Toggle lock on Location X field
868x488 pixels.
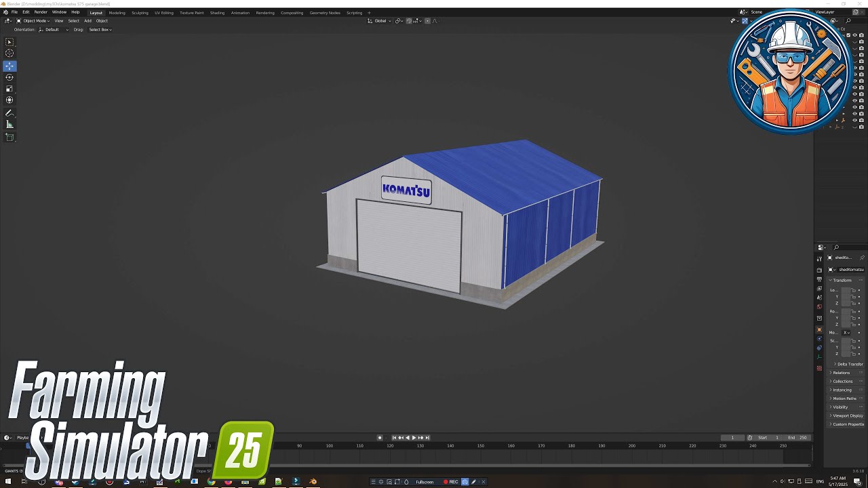point(853,290)
